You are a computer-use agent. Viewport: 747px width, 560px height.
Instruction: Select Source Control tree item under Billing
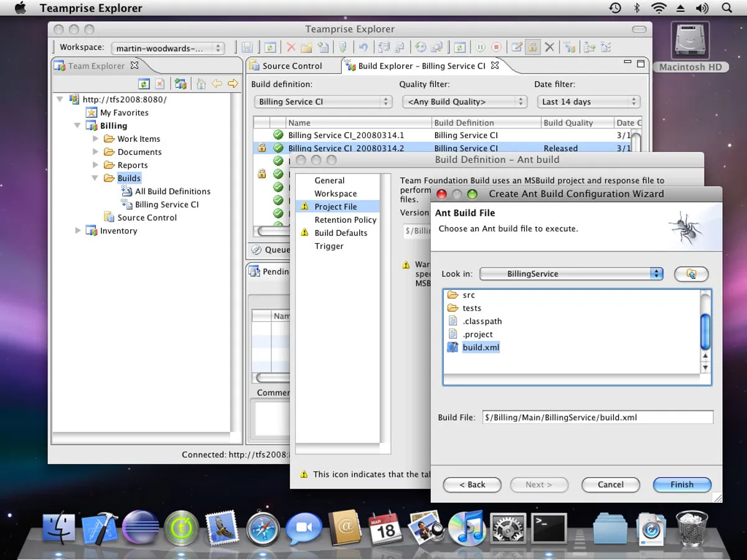point(140,217)
